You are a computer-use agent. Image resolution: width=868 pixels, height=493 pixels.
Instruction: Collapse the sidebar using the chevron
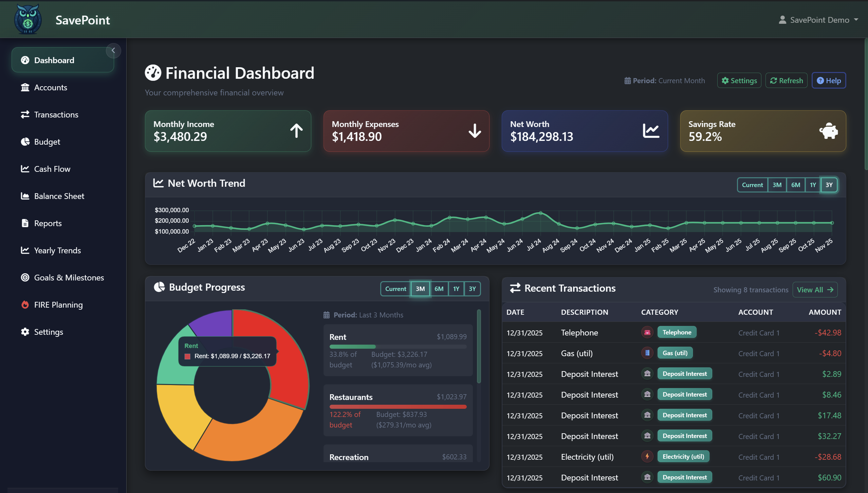113,51
